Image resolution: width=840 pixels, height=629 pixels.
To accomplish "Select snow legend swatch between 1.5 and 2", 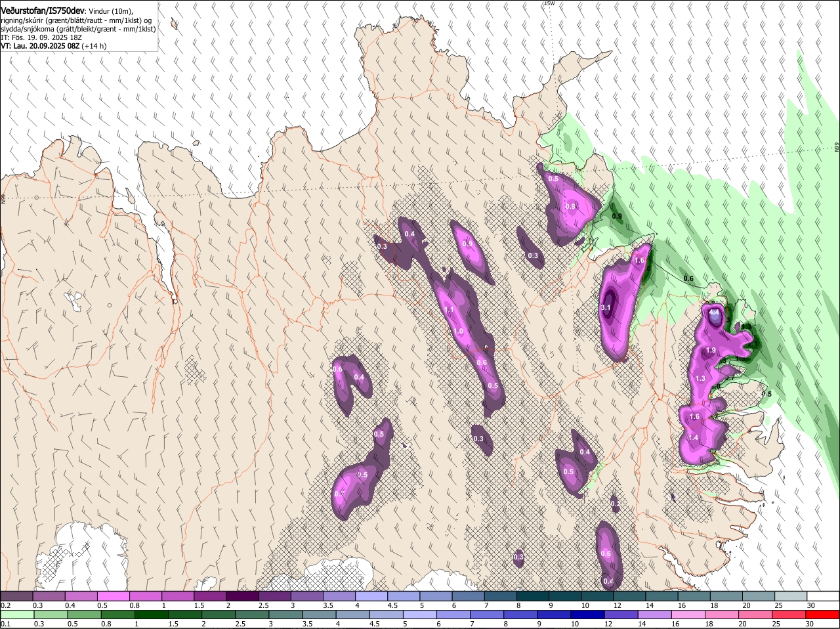I will point(211,596).
